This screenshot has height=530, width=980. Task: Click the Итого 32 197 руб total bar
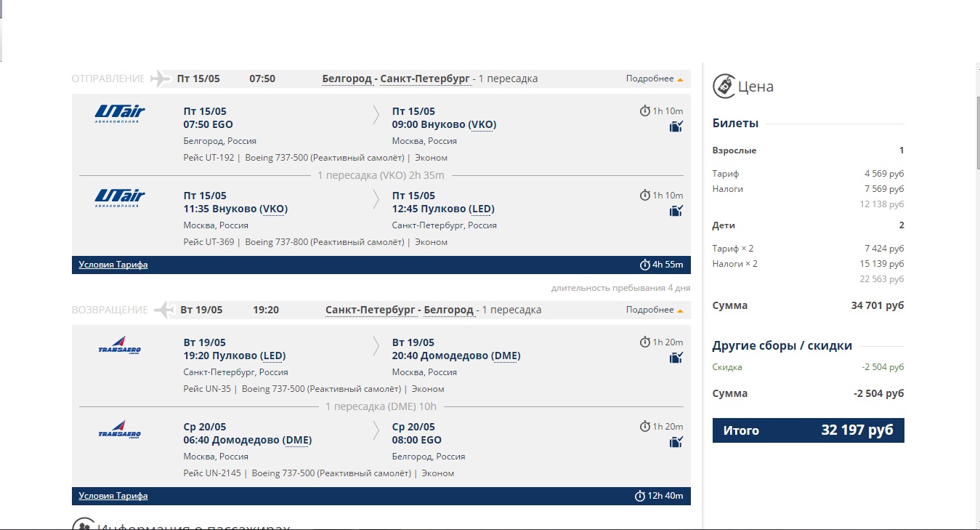click(808, 430)
